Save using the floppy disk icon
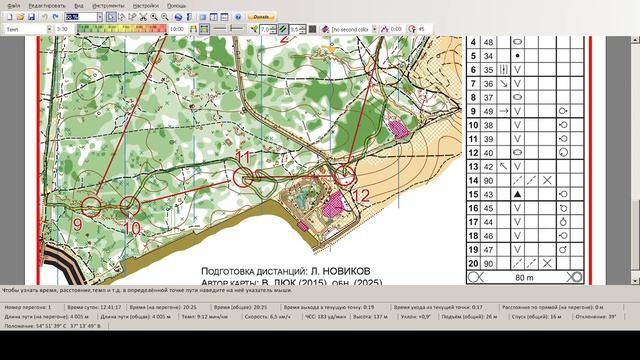 31,17
